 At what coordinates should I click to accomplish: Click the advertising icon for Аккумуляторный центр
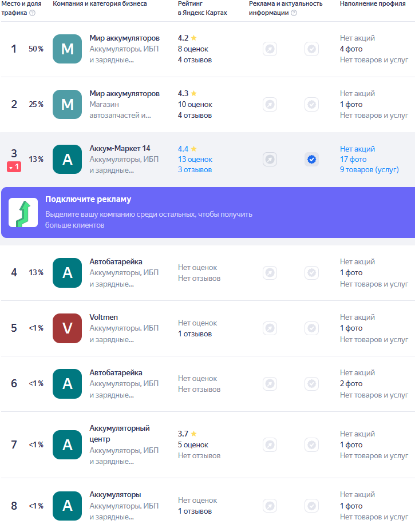click(270, 444)
